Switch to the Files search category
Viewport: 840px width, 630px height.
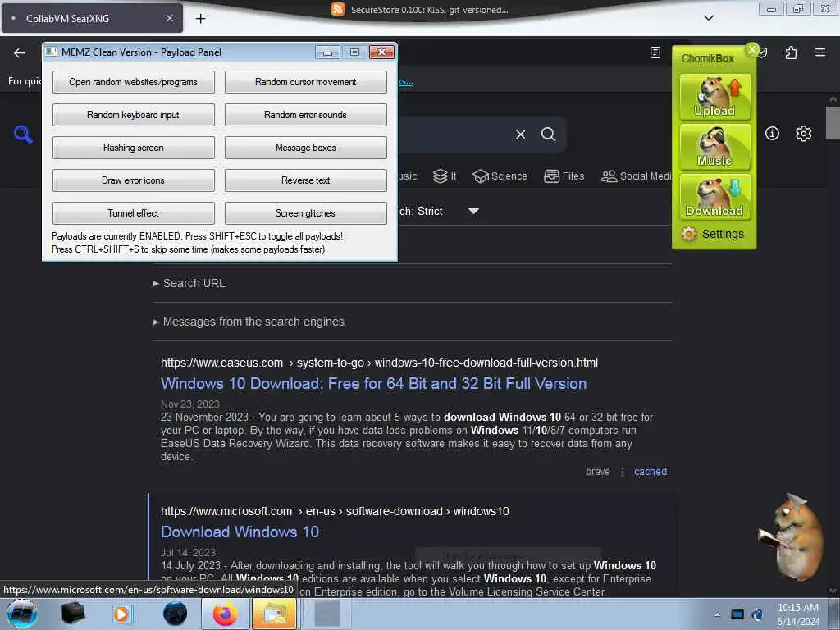(564, 176)
